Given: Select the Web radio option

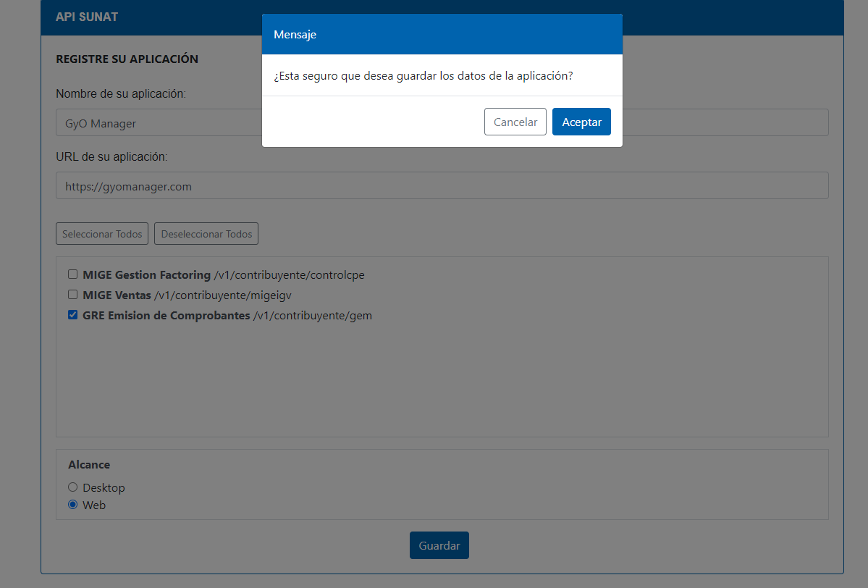Looking at the screenshot, I should pos(72,505).
